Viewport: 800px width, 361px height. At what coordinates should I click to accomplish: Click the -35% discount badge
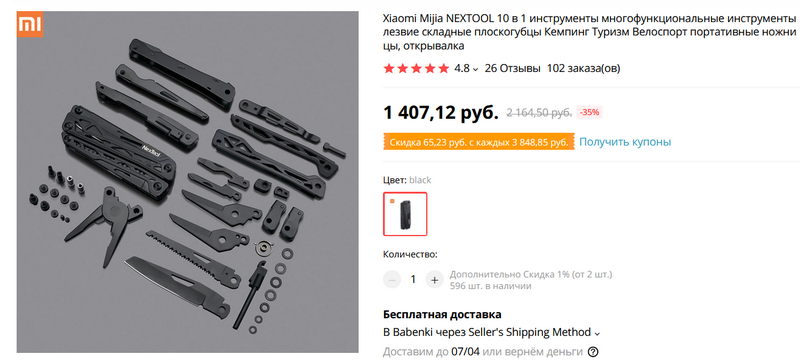590,112
